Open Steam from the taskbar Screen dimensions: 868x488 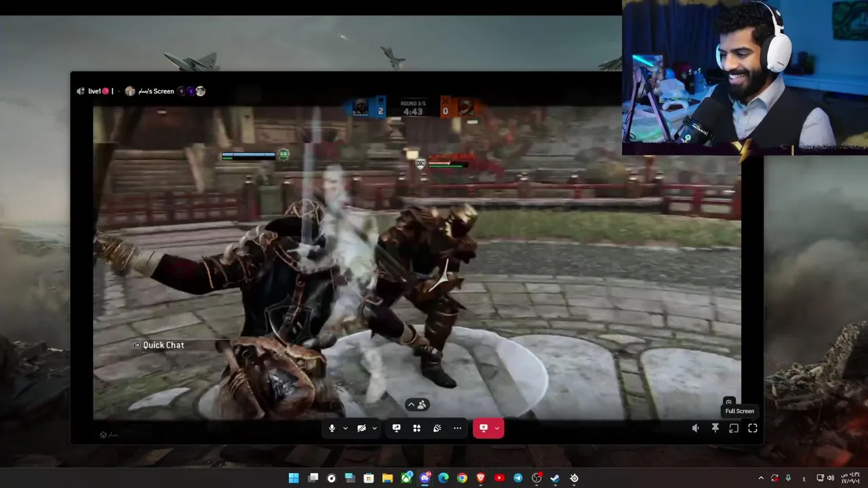[555, 478]
